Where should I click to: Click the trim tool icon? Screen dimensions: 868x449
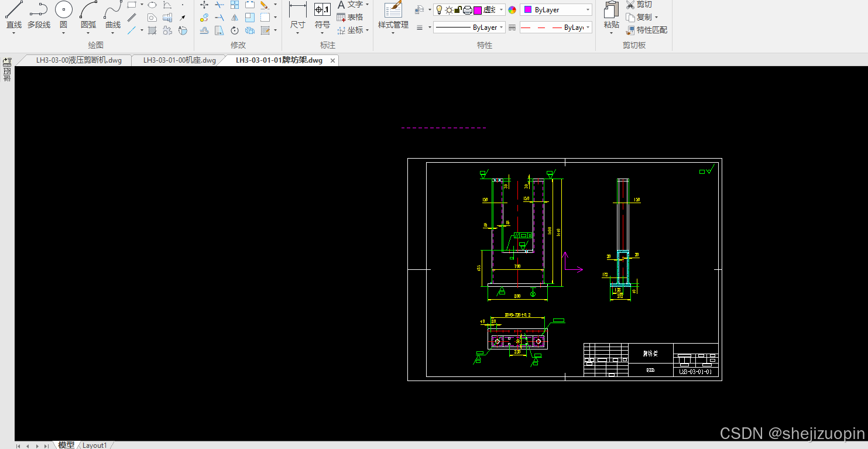coord(219,5)
